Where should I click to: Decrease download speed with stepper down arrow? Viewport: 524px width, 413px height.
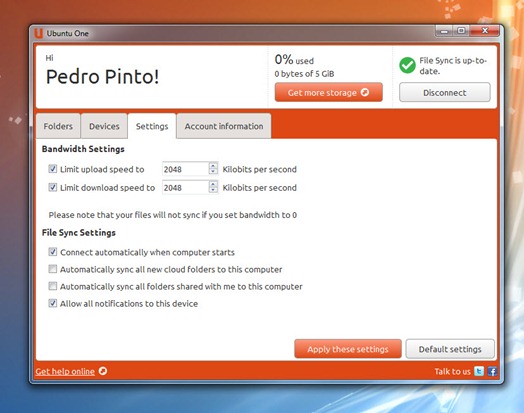[213, 190]
